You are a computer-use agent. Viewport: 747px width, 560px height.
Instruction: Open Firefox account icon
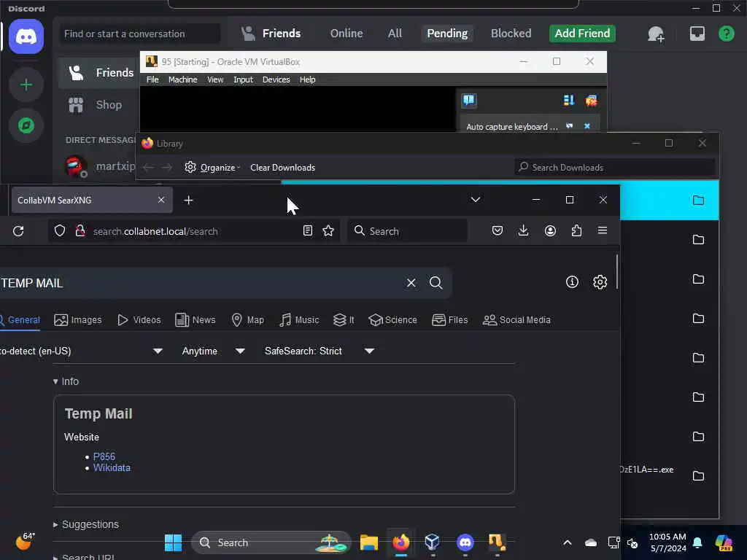coord(550,231)
